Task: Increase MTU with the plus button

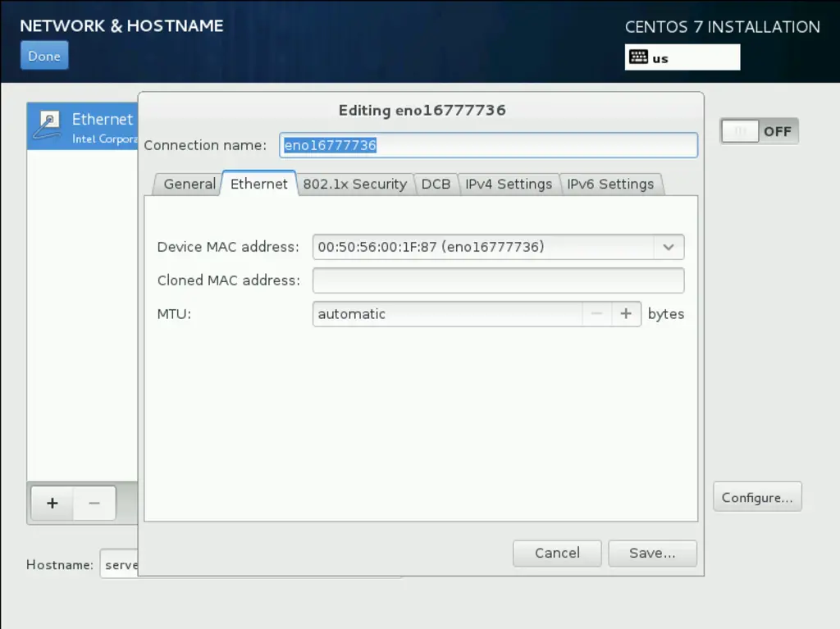Action: (x=626, y=314)
